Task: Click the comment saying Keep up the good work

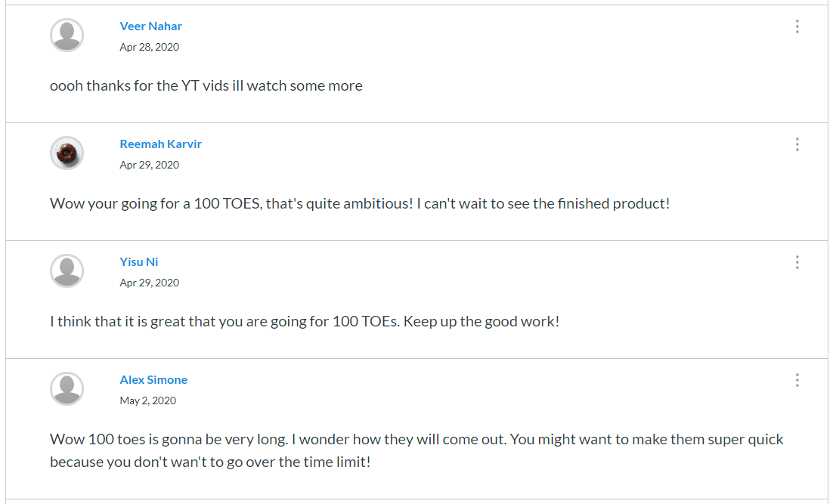Action: (305, 321)
